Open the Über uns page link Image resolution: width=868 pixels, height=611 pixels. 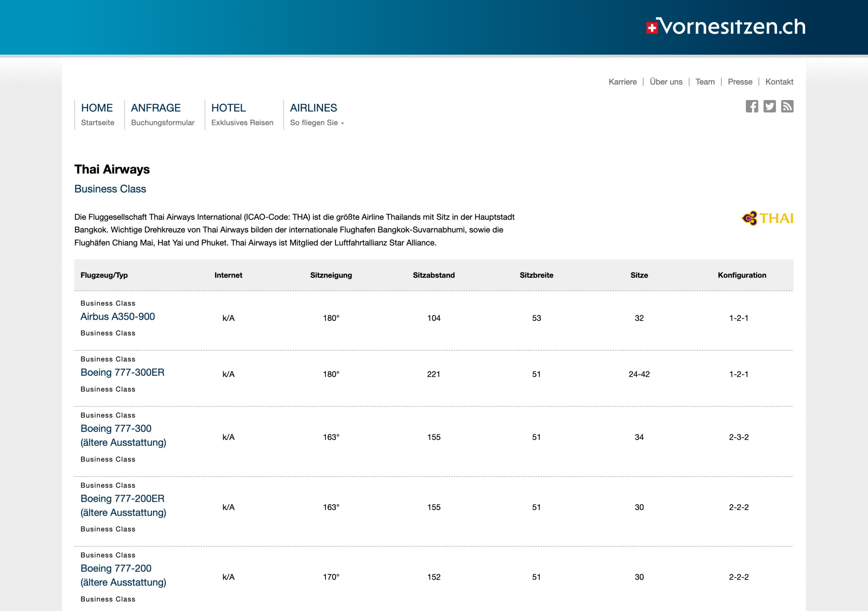(666, 82)
